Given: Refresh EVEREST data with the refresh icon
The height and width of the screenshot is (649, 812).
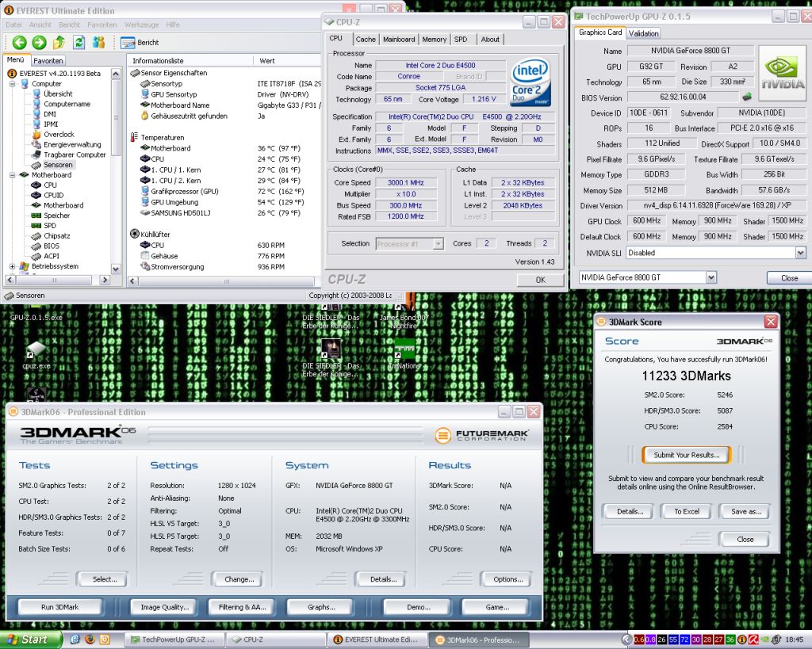Looking at the screenshot, I should [79, 43].
